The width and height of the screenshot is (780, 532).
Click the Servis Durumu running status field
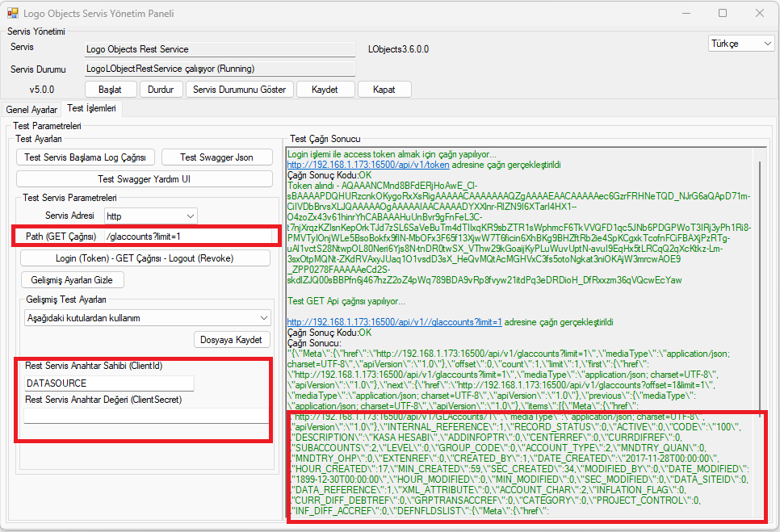[220, 69]
